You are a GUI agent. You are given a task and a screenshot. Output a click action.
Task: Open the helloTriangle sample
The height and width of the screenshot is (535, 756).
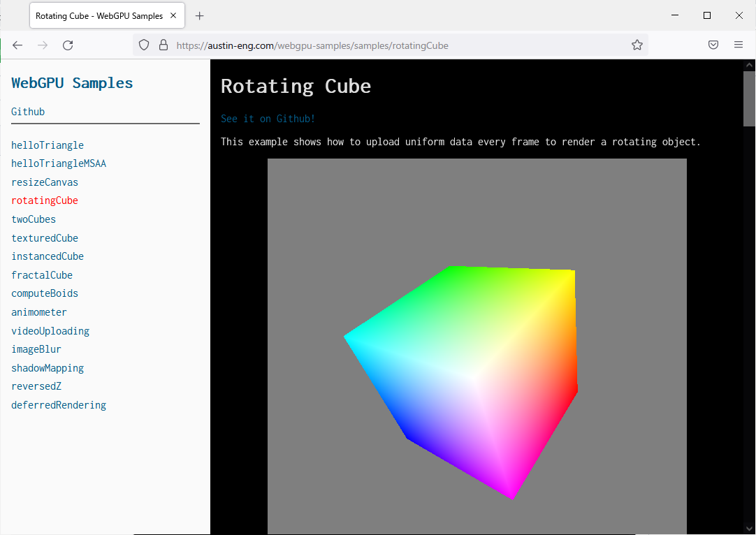[47, 145]
